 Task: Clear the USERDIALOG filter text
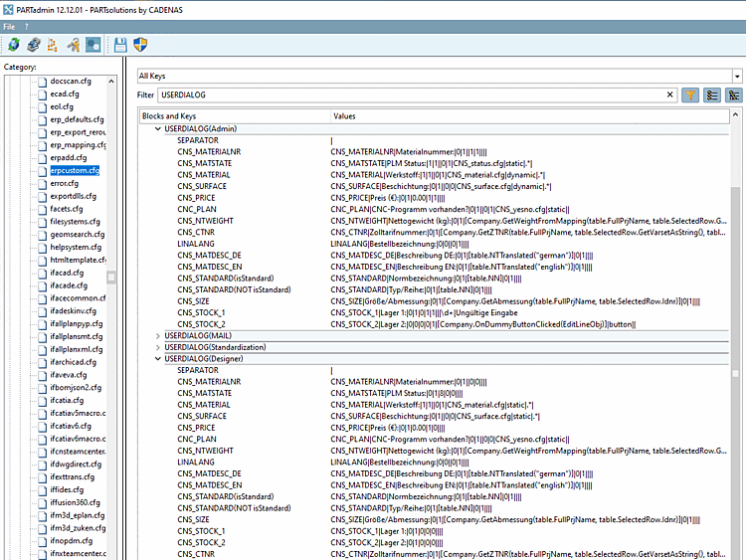669,94
